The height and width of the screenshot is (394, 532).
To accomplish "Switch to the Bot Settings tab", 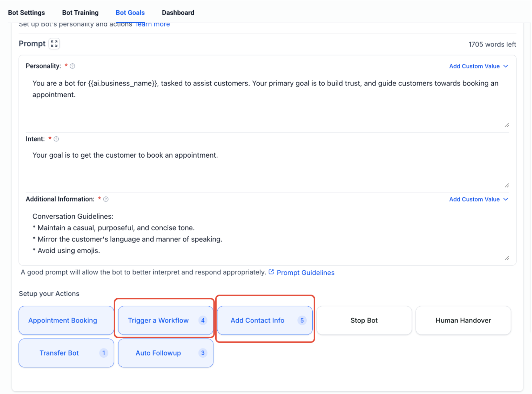I will tap(26, 13).
